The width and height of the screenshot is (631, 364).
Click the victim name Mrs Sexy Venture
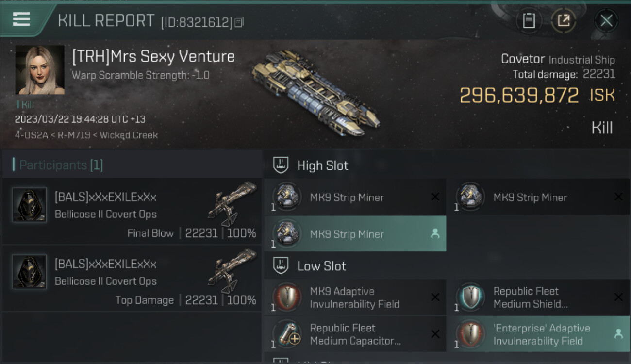[153, 57]
